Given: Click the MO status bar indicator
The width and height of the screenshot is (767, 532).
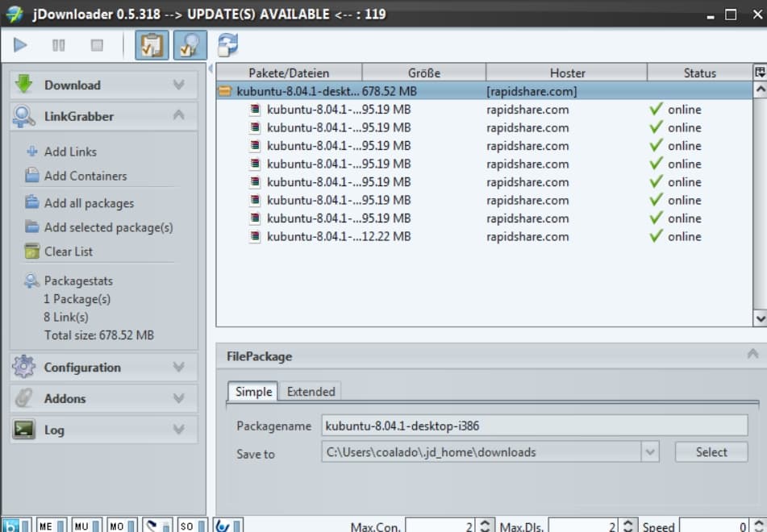Looking at the screenshot, I should coord(122,526).
